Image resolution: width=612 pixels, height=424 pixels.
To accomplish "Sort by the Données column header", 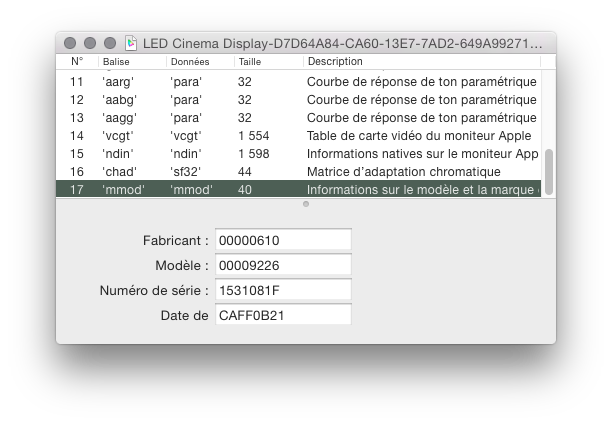I will [200, 61].
